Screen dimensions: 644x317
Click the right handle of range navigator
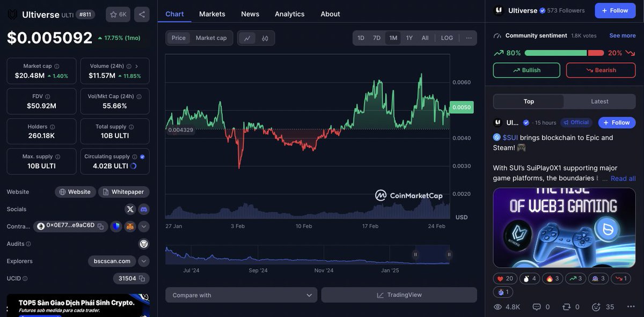pos(449,254)
